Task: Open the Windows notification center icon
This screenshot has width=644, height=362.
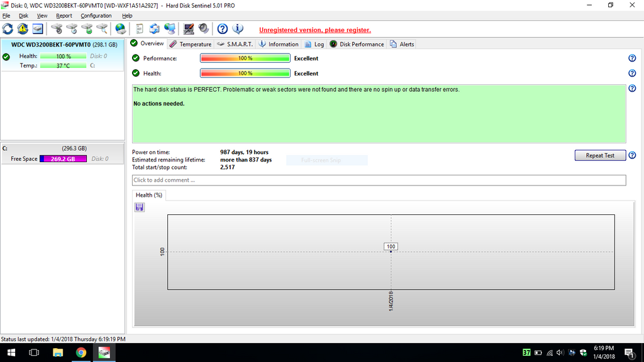Action: coord(629,353)
